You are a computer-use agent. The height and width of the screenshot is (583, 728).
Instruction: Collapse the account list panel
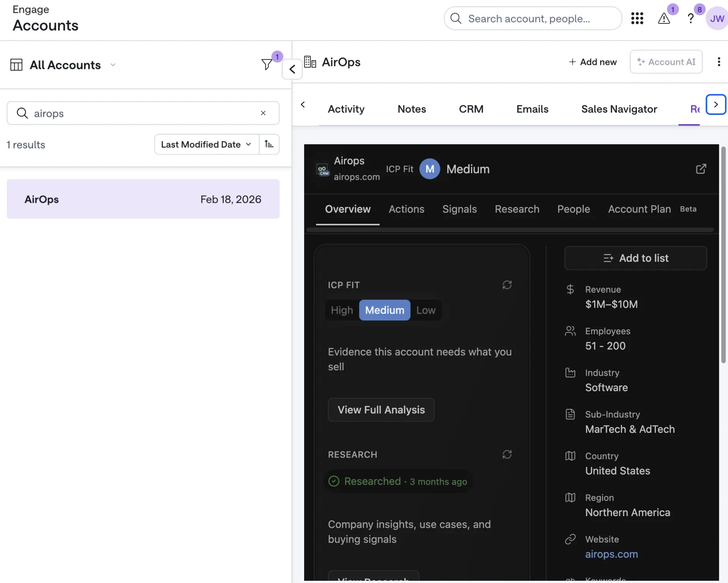pyautogui.click(x=292, y=69)
